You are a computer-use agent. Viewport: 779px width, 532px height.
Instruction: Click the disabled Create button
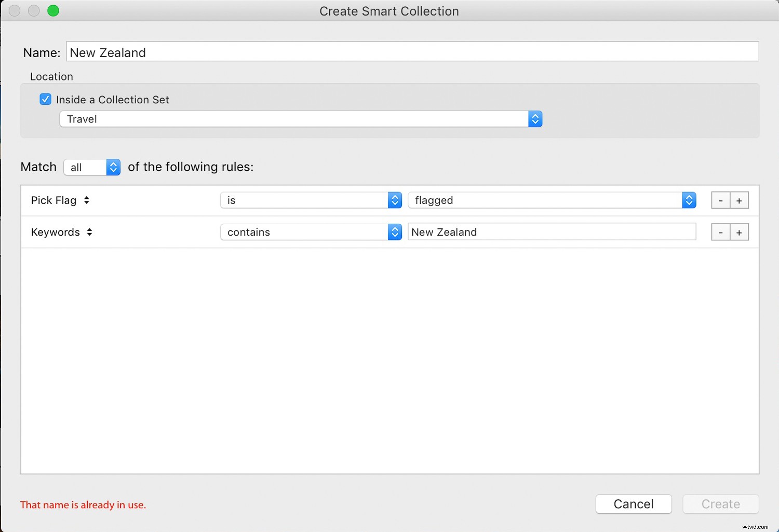tap(720, 504)
